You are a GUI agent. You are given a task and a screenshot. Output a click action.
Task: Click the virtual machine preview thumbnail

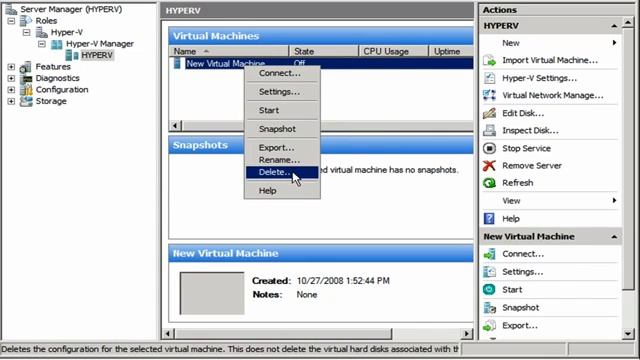(x=212, y=293)
